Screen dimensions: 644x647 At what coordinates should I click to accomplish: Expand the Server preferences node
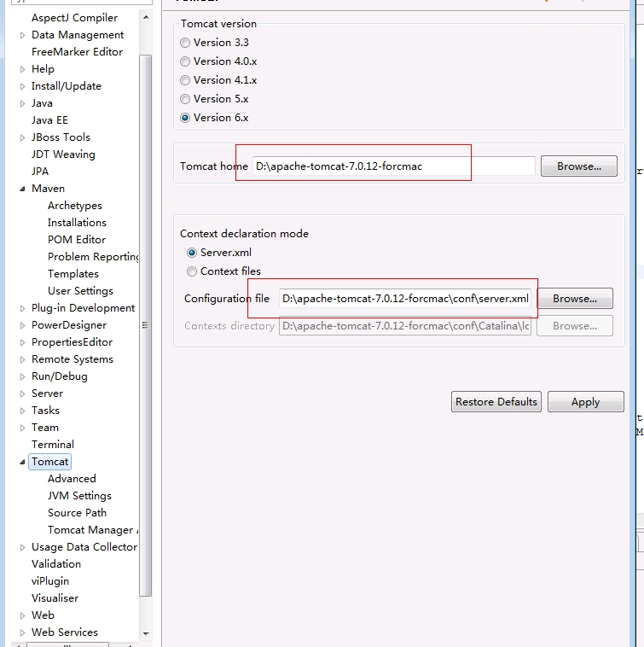click(23, 394)
